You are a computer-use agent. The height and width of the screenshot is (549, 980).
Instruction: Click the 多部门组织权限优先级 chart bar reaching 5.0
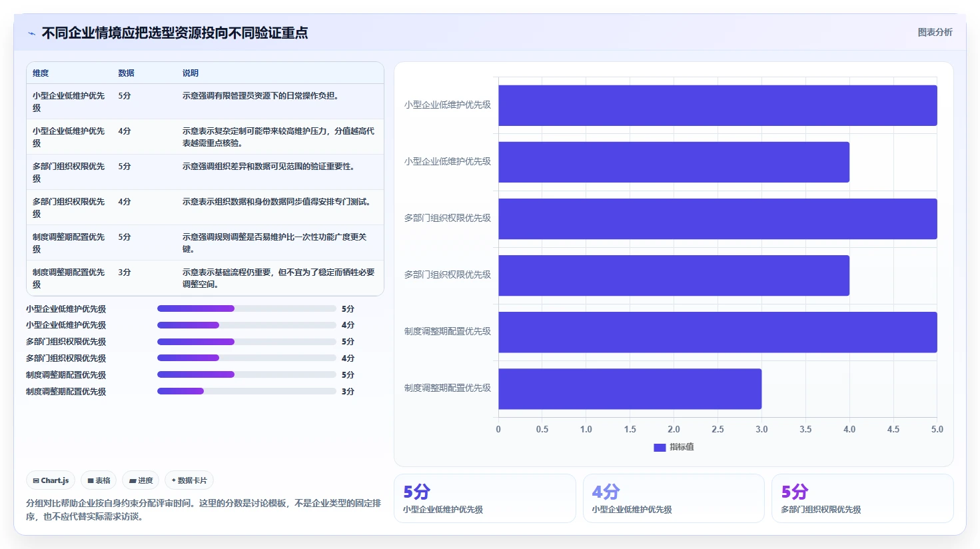coord(718,219)
